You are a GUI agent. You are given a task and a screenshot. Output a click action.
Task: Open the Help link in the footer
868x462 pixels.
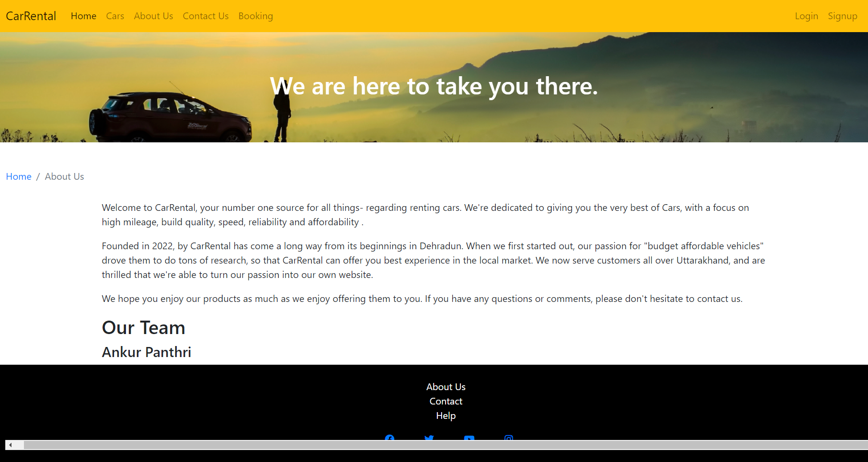coord(446,416)
